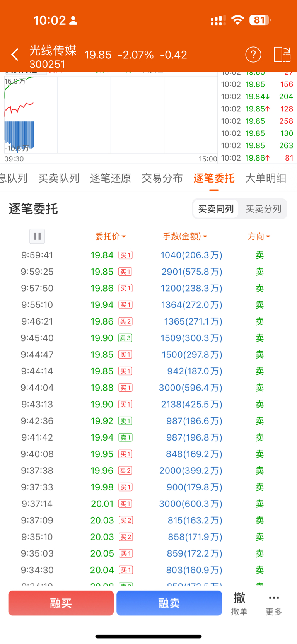
Task: Pause the order feed with pause icon
Action: point(37,236)
